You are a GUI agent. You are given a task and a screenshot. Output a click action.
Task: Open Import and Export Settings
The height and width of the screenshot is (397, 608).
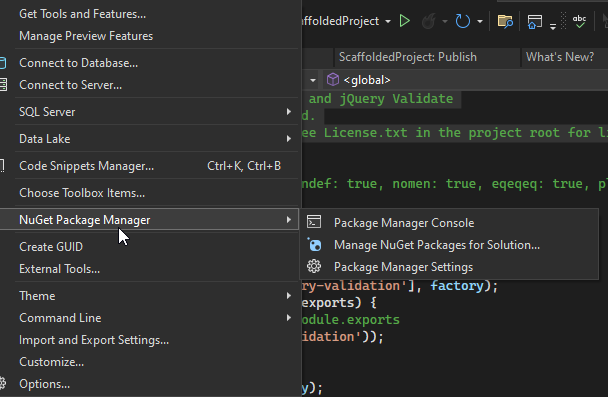pyautogui.click(x=149, y=340)
